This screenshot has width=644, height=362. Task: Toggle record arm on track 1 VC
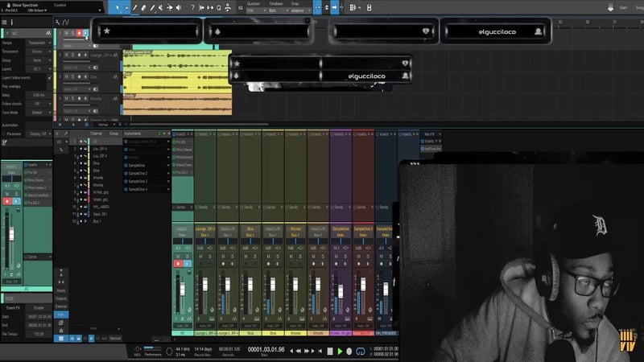[x=79, y=33]
